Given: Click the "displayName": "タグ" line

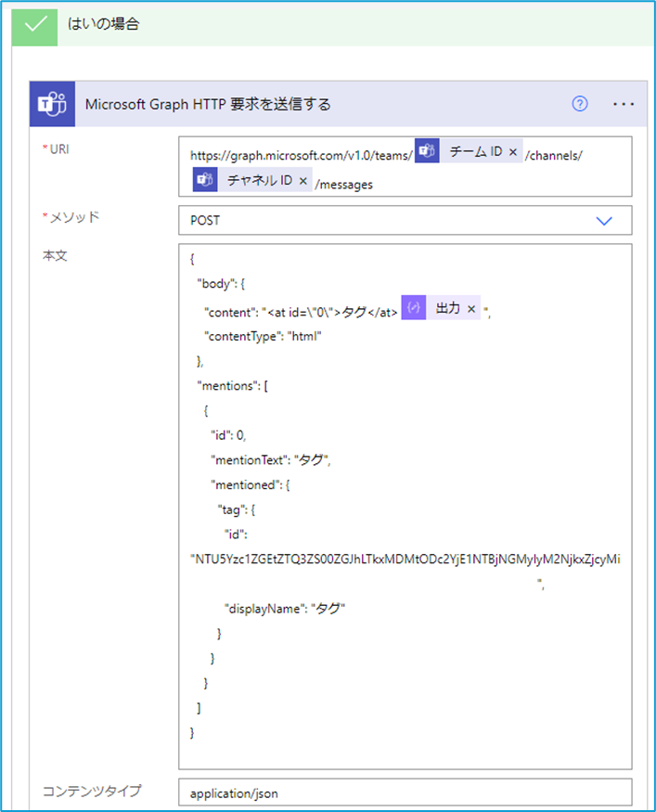Looking at the screenshot, I should 284,609.
